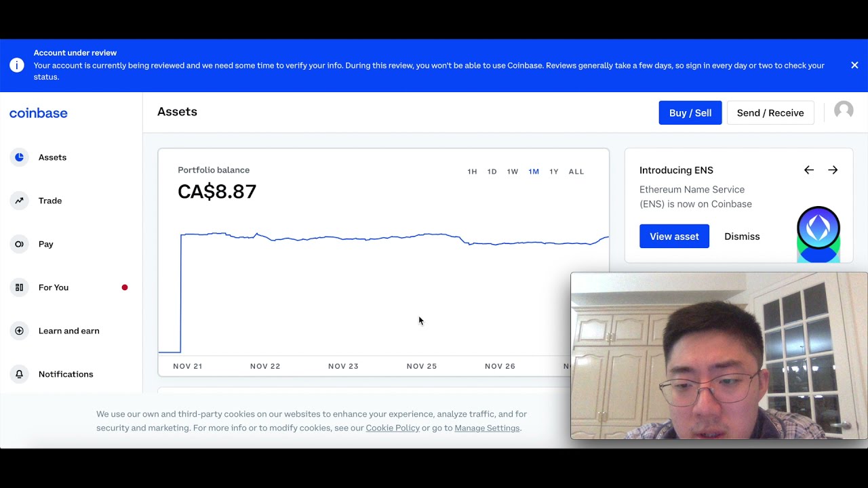Click the Assets page heading
The image size is (868, 488).
(177, 112)
